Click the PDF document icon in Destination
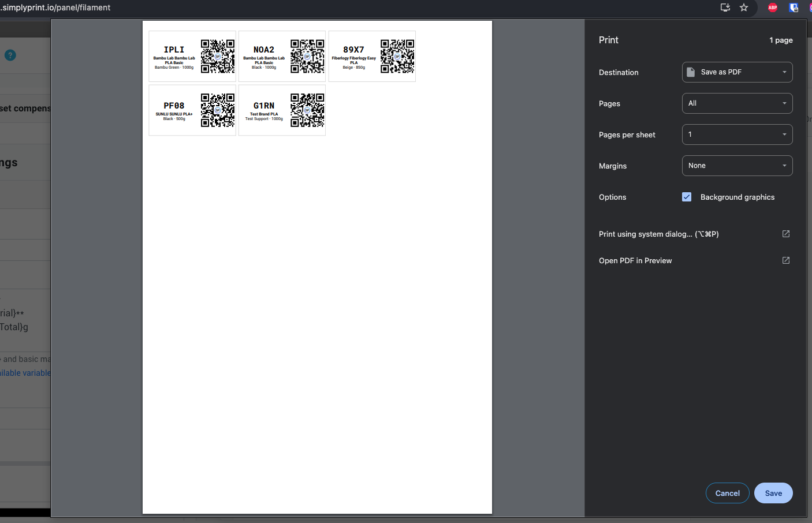The height and width of the screenshot is (523, 812). pos(691,72)
